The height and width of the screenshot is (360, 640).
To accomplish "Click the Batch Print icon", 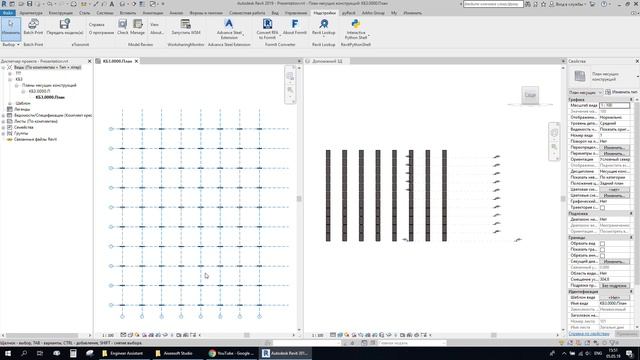I will point(33,24).
